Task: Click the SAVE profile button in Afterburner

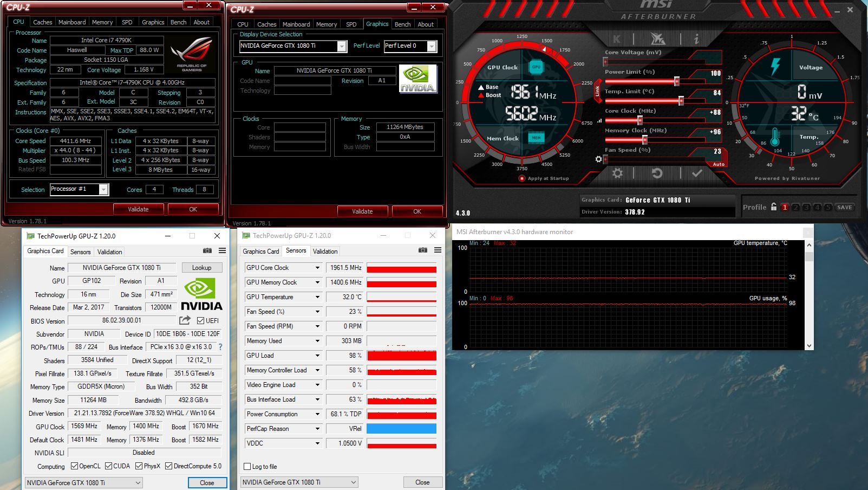Action: coord(845,207)
